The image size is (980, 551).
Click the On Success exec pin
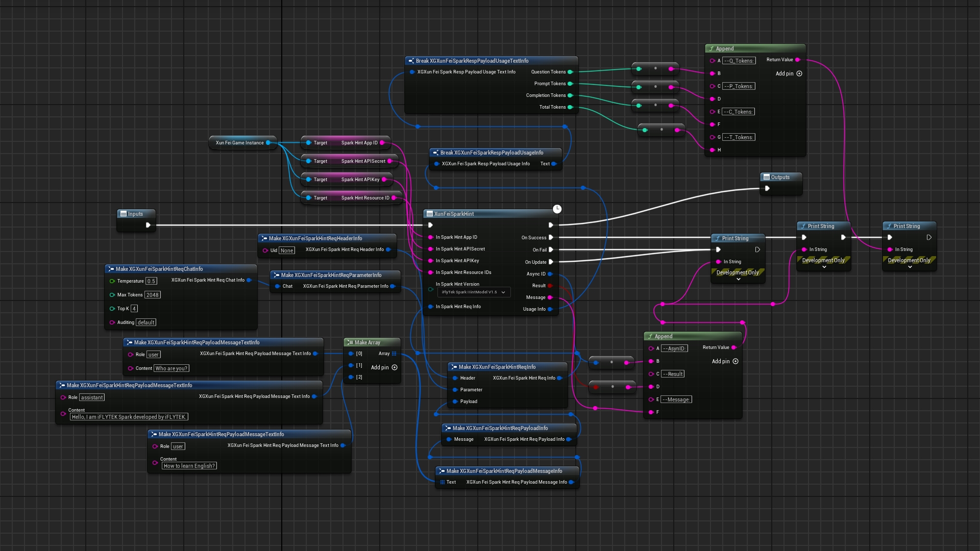tap(551, 237)
